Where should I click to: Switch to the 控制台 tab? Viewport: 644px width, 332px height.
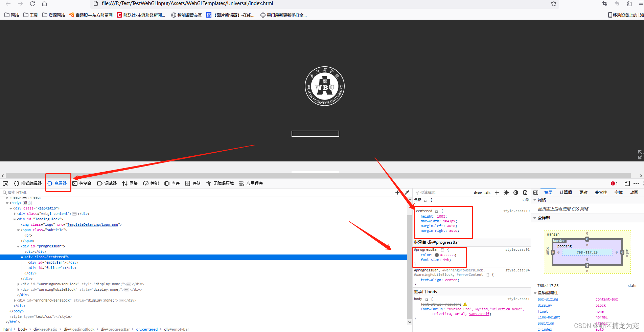(82, 183)
